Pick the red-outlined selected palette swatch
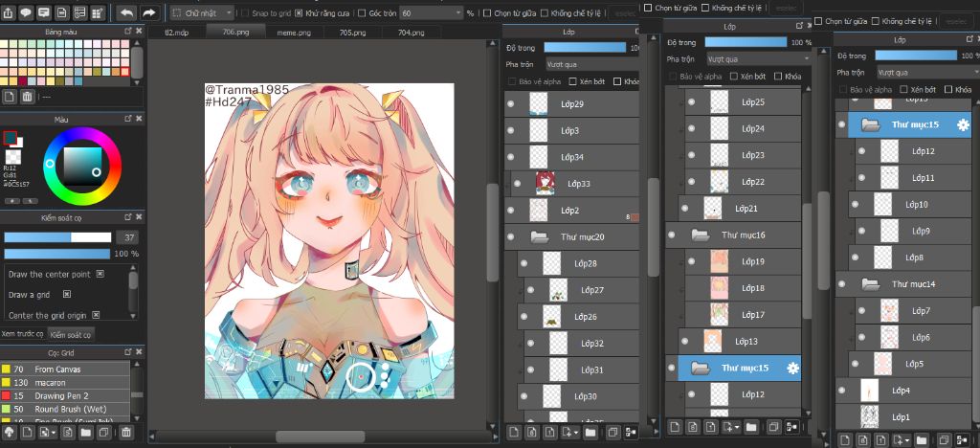Image resolution: width=980 pixels, height=448 pixels. click(x=125, y=72)
